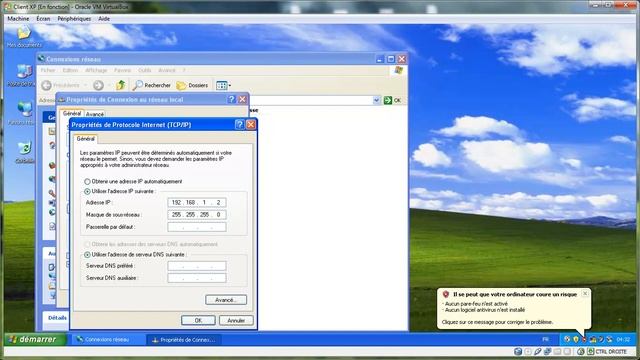The image size is (640, 360).
Task: Click the yellow shield updates tray icon
Action: tap(576, 339)
